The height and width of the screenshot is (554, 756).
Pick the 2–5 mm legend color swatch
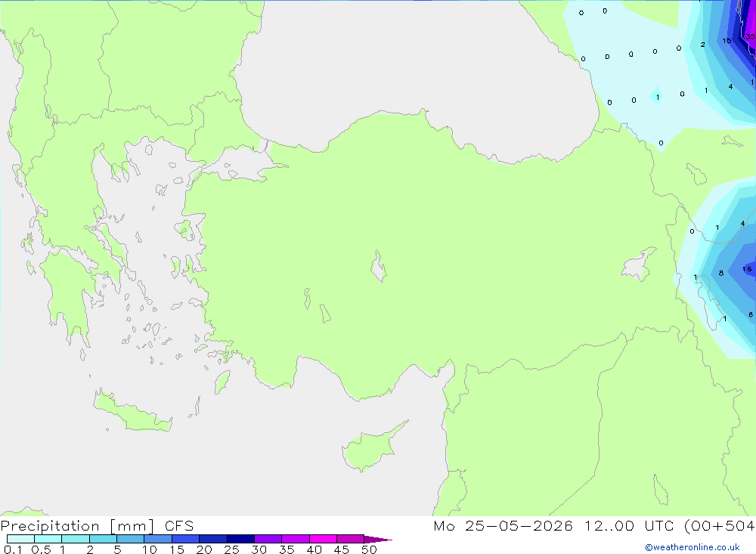103,539
